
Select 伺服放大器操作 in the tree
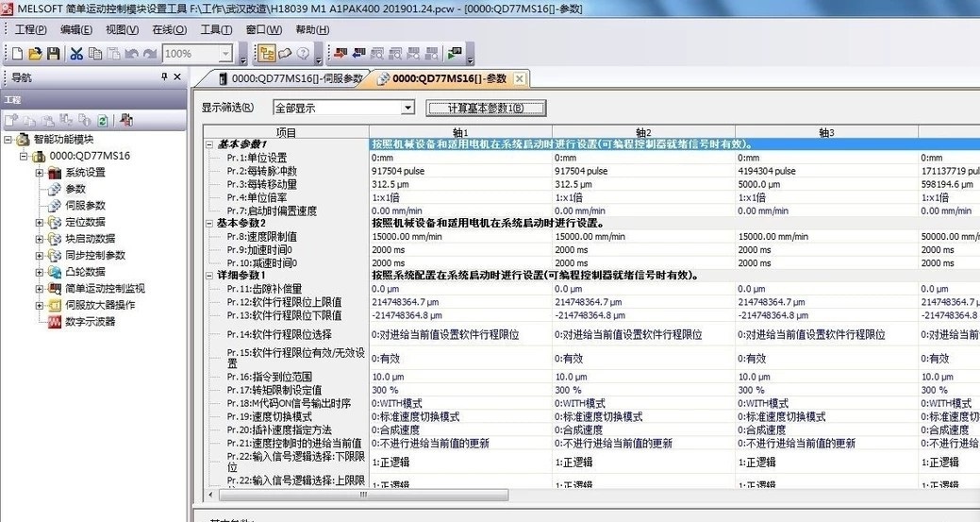(x=101, y=305)
